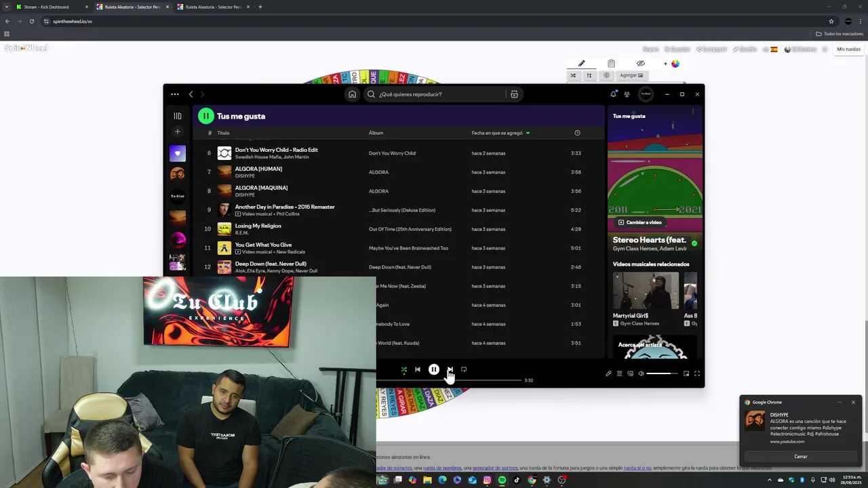Screen dimensions: 868x488
Task: Mute Spotify with the speaker icon
Action: point(641,373)
